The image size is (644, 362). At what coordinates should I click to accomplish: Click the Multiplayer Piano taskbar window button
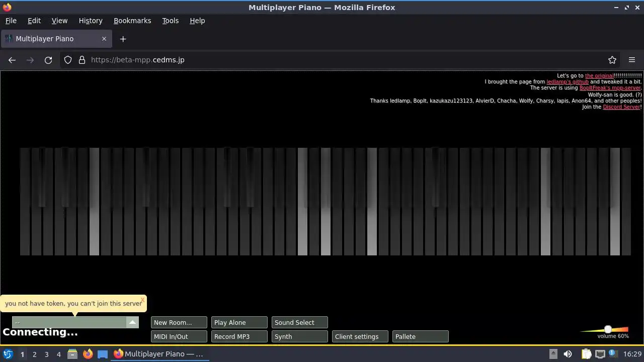click(159, 354)
